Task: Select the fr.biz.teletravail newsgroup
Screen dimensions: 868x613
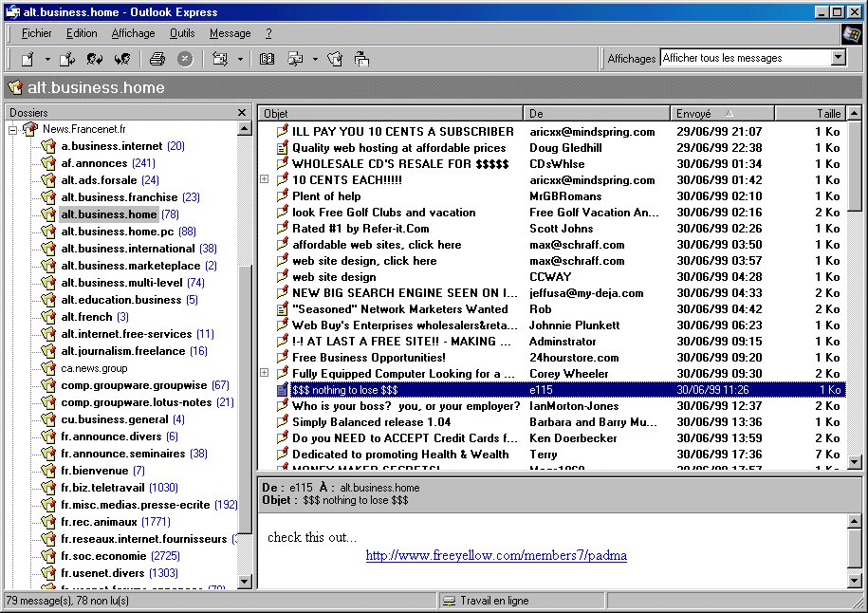Action: point(102,488)
